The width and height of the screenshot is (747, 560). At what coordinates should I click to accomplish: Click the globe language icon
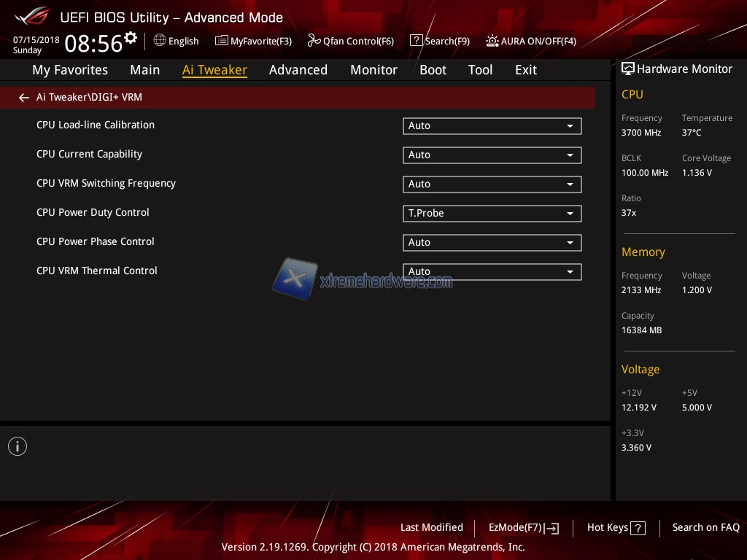[160, 41]
